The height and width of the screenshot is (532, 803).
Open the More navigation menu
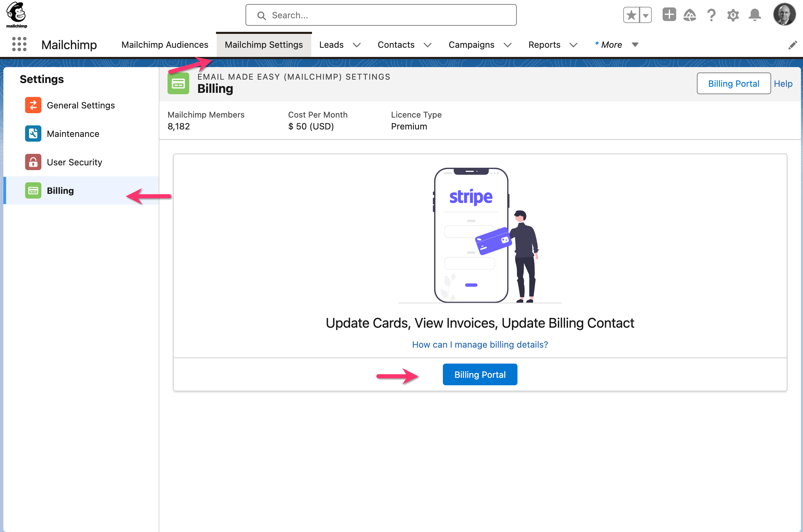click(616, 45)
